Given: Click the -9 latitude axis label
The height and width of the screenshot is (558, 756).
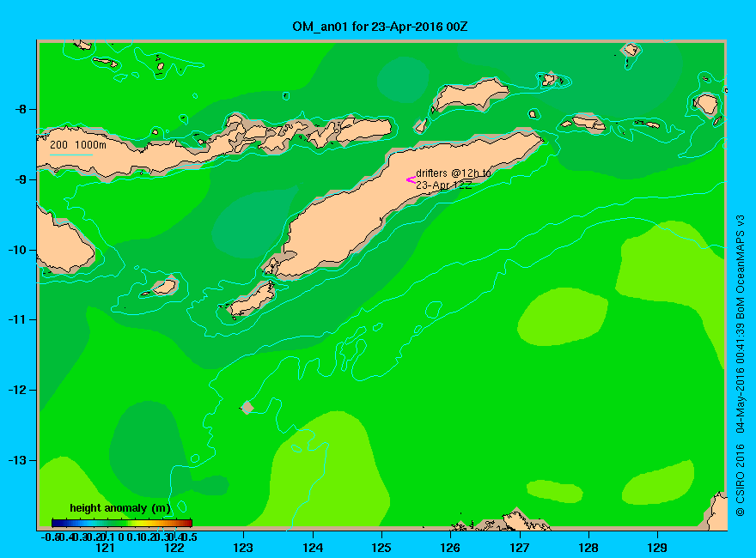Looking at the screenshot, I should click(21, 179).
